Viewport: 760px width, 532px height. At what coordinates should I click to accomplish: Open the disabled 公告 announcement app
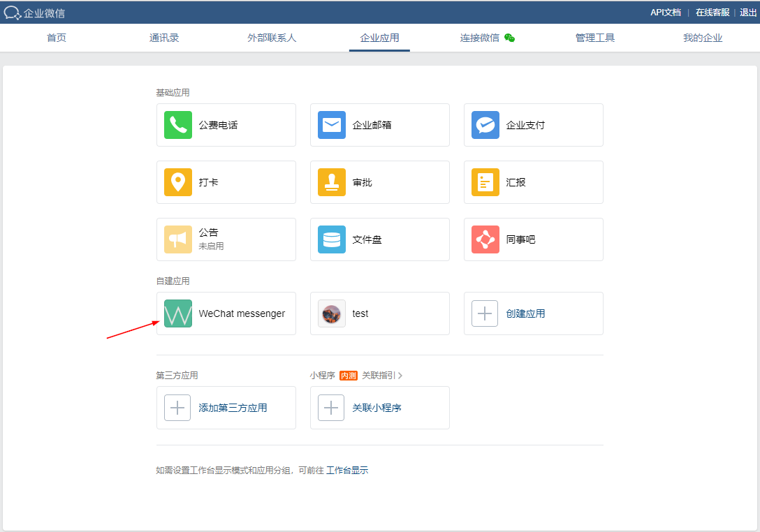coord(226,239)
